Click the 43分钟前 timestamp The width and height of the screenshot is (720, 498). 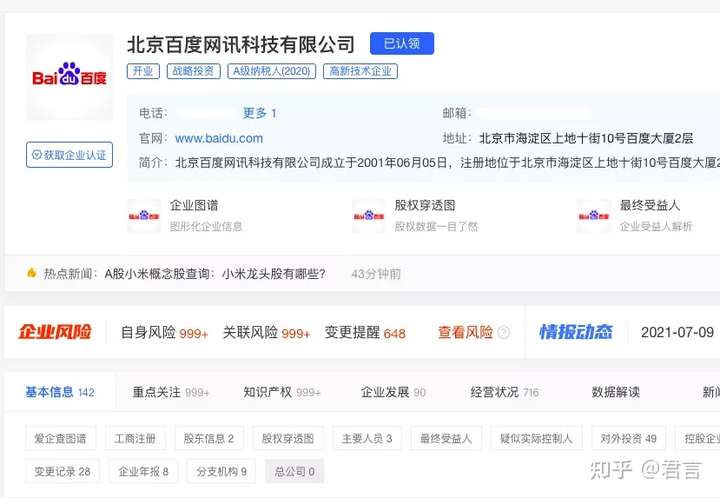pyautogui.click(x=376, y=274)
